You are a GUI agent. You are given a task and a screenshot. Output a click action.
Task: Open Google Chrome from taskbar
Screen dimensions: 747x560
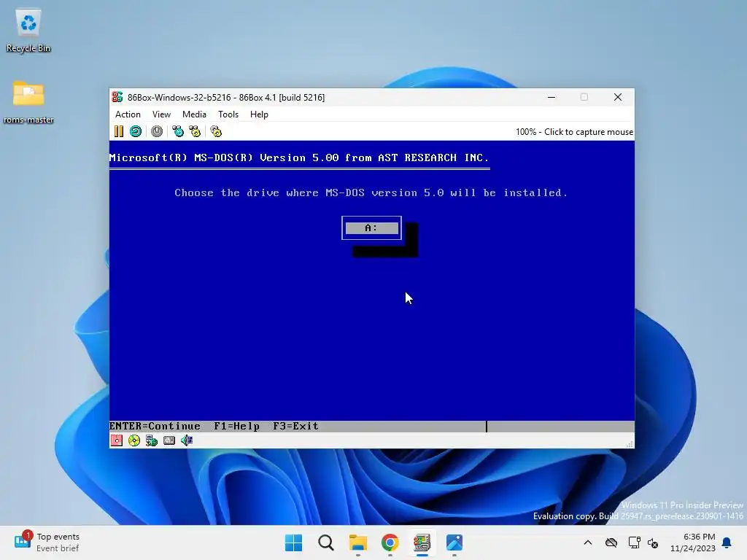pyautogui.click(x=390, y=542)
